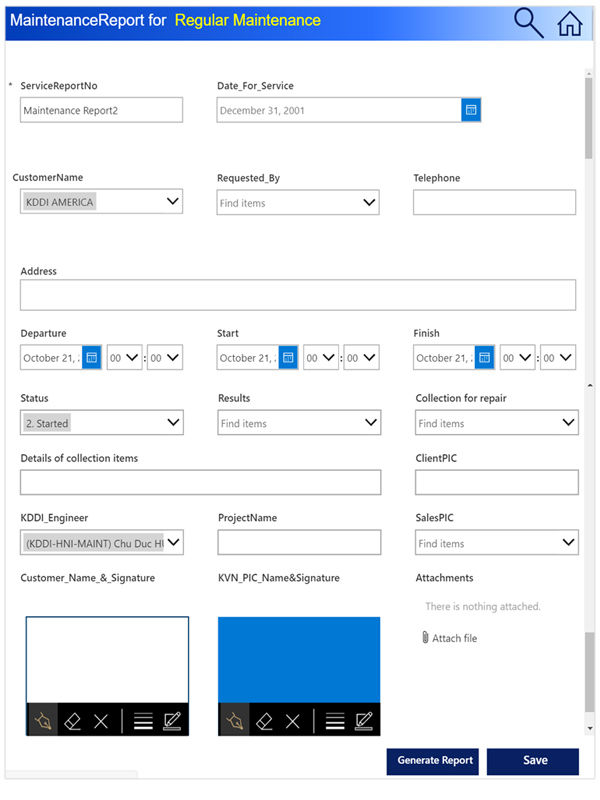Clear Customer signature with X icon

point(101,721)
